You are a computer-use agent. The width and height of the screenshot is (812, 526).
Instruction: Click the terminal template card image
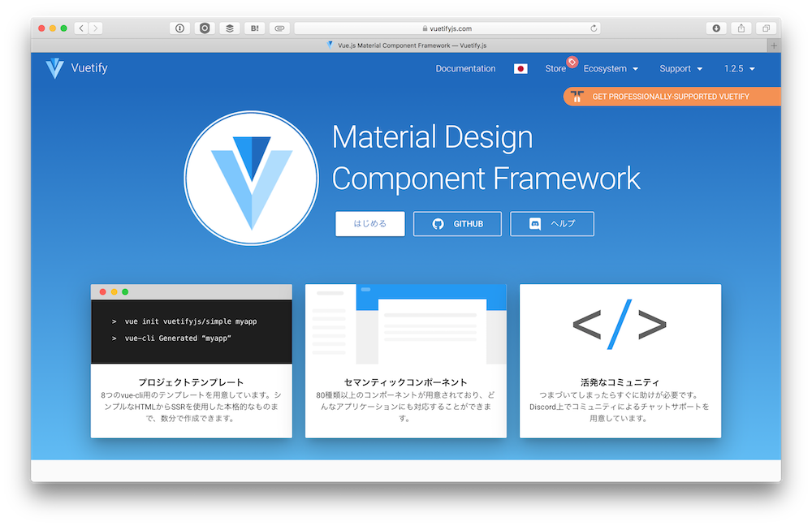[x=191, y=324]
